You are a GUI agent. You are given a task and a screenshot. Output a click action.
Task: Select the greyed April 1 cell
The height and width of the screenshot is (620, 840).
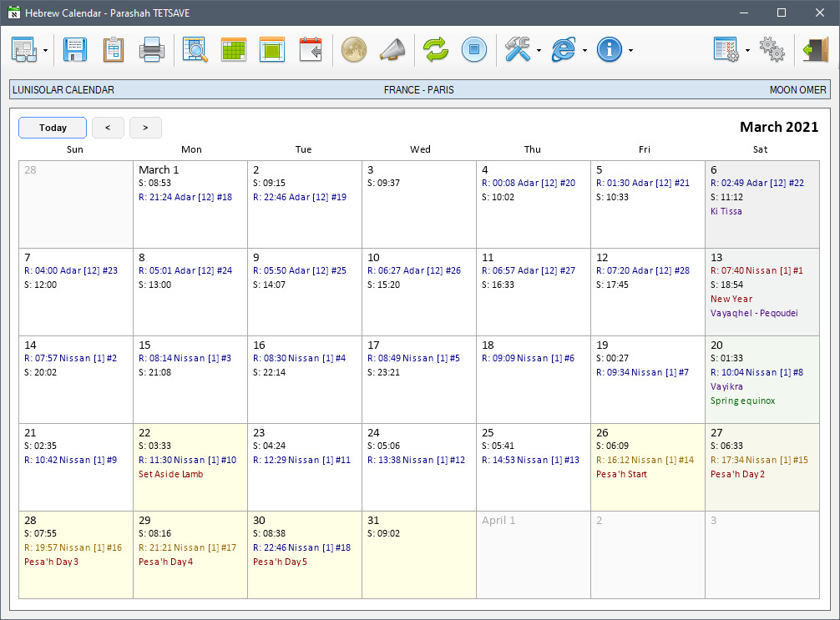coord(533,555)
